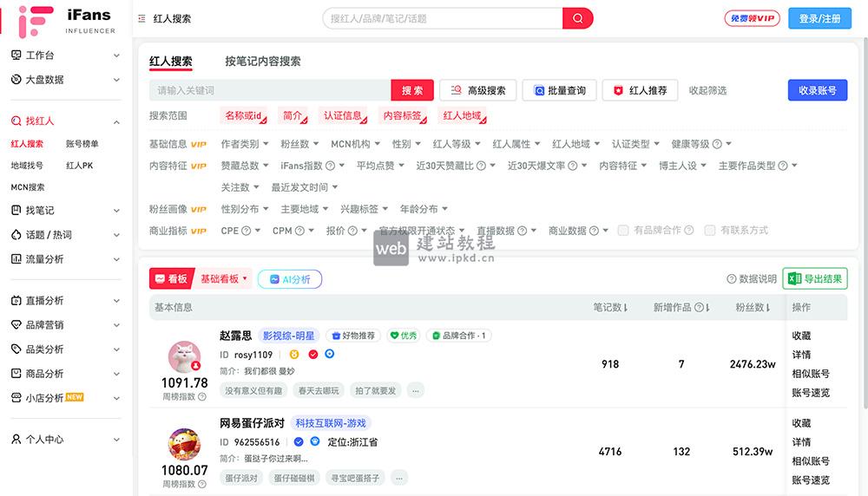Image resolution: width=868 pixels, height=496 pixels.
Task: Click 赵露思 avatar thumbnail
Action: tap(184, 357)
